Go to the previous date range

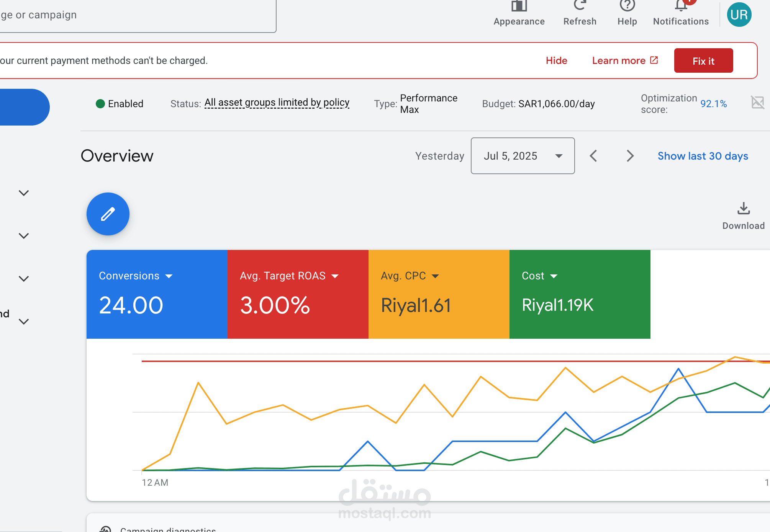point(593,156)
